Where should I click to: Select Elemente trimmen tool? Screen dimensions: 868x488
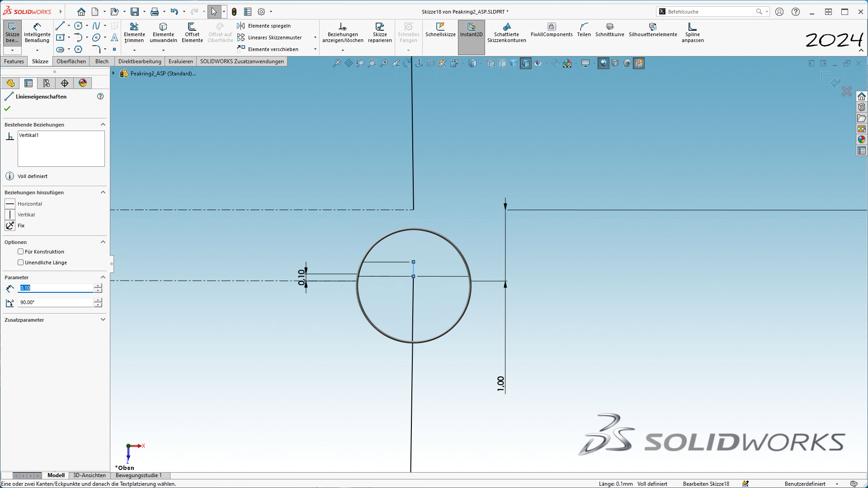pos(134,33)
